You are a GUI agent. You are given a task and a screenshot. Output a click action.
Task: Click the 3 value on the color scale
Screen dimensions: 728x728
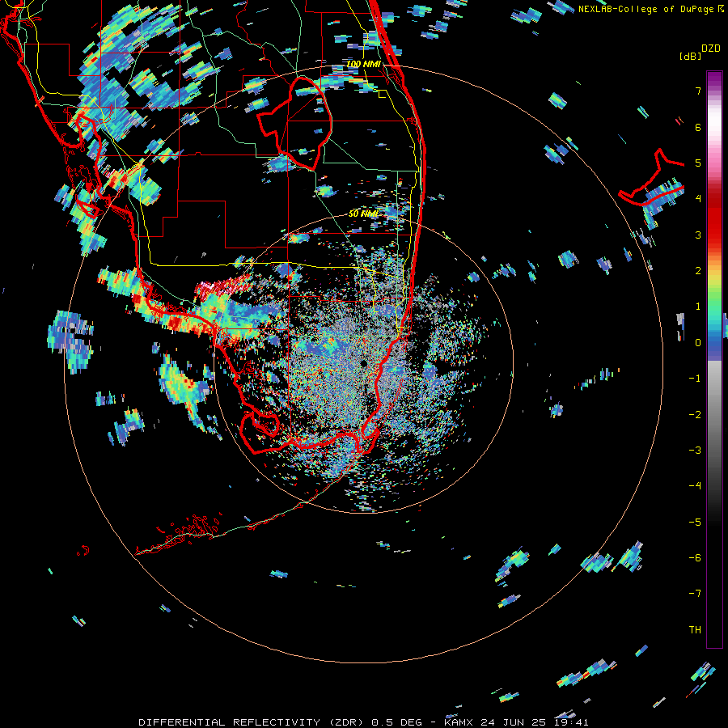(x=698, y=235)
